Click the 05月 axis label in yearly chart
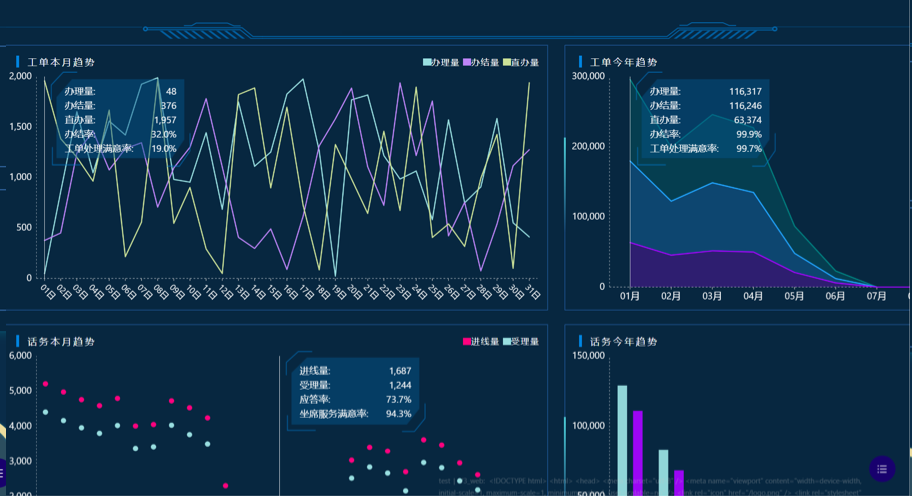912x496 pixels. tap(794, 296)
